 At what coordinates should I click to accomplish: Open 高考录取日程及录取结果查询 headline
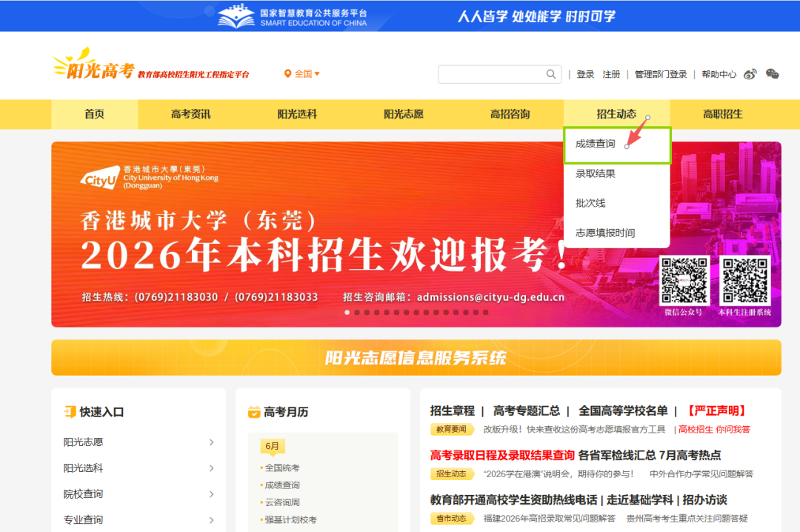pyautogui.click(x=502, y=455)
